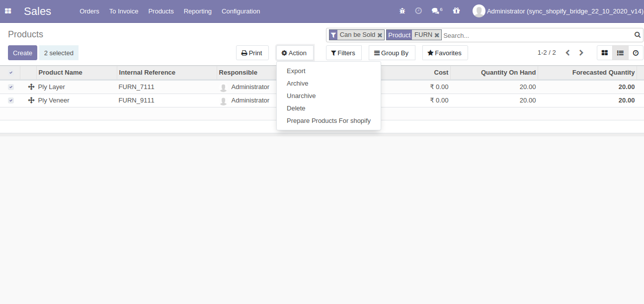
Task: Expand the Filters dropdown
Action: click(343, 53)
